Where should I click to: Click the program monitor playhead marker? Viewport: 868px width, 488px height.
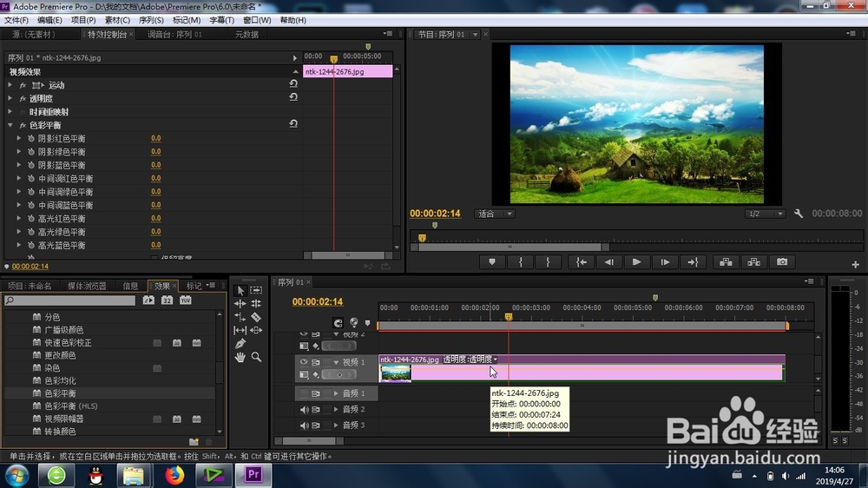click(x=423, y=238)
